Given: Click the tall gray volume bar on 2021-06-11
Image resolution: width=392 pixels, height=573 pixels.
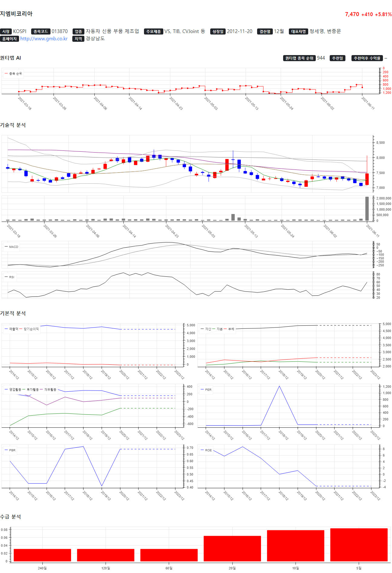Looking at the screenshot, I should [x=367, y=209].
